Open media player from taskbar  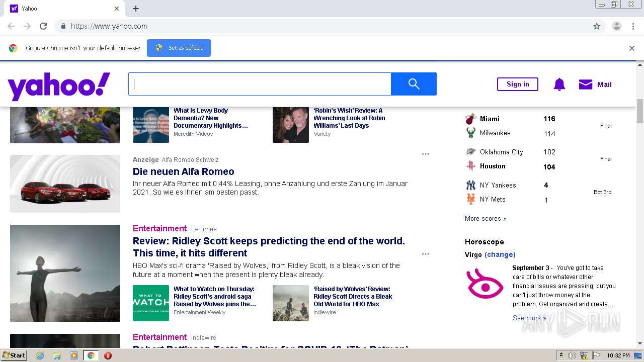(x=74, y=355)
